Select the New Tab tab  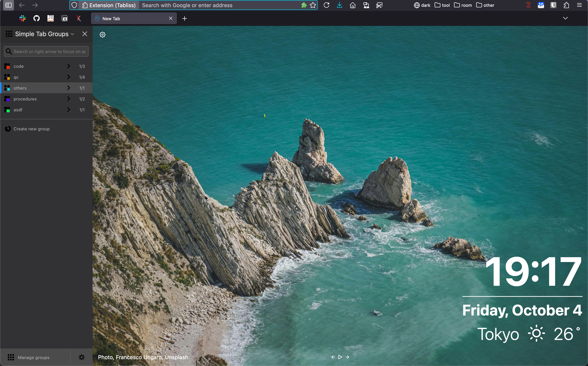(x=131, y=19)
